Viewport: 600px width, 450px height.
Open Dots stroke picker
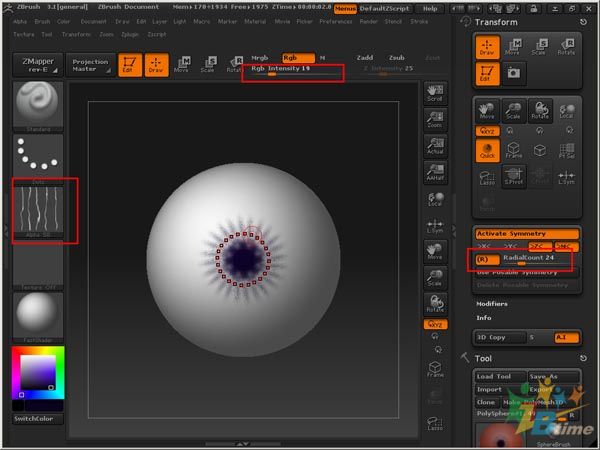click(x=38, y=160)
